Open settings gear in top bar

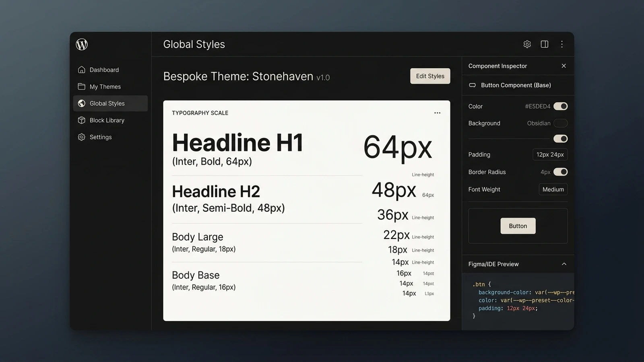527,44
